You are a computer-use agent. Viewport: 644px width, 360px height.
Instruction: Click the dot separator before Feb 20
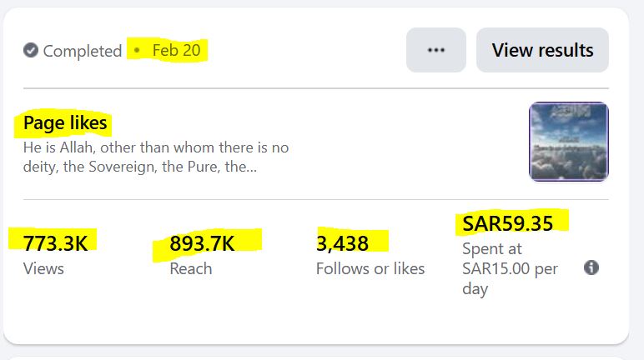138,51
